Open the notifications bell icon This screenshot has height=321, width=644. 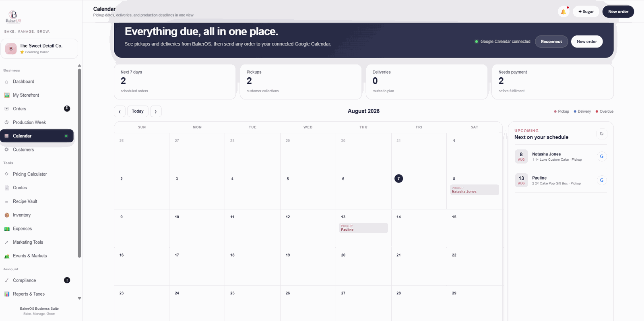[x=563, y=12]
